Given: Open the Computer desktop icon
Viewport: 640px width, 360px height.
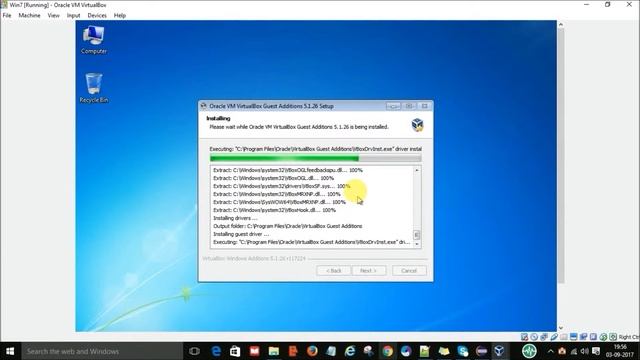Looking at the screenshot, I should click(93, 40).
